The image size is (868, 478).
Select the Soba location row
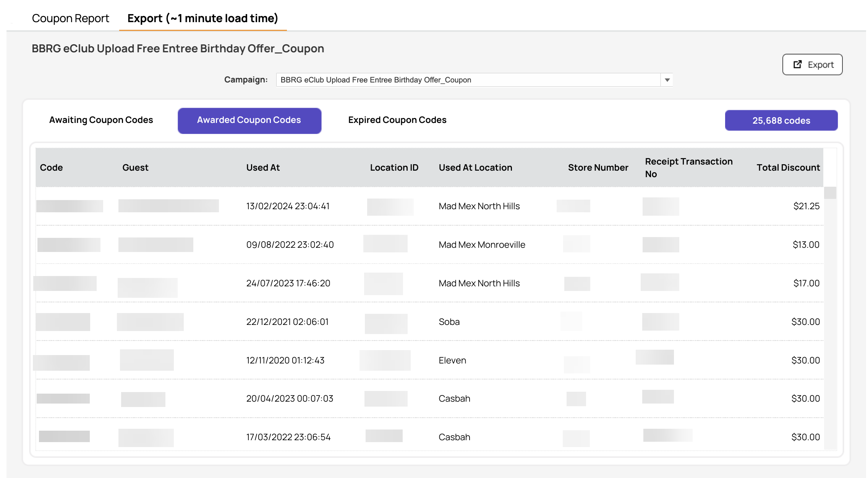point(430,322)
